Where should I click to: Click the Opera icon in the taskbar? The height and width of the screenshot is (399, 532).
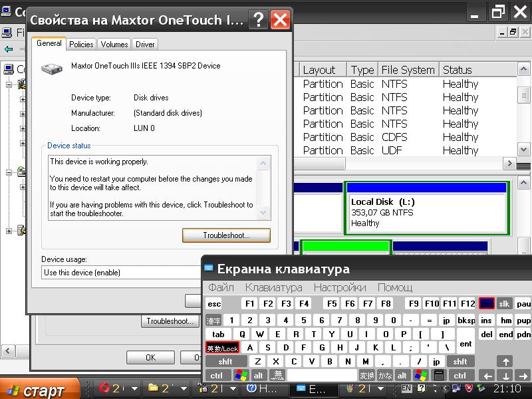coord(104,388)
